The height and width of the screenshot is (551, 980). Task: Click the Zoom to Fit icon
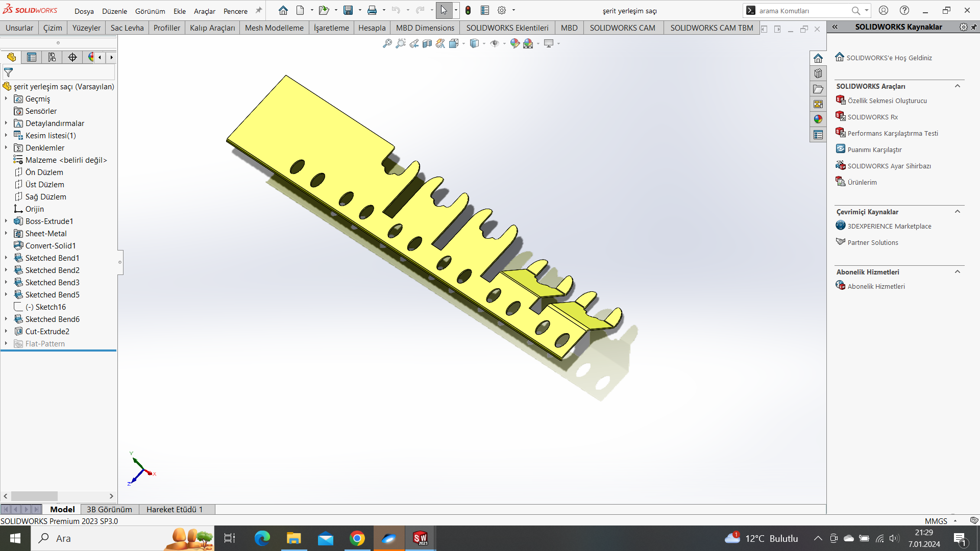[x=387, y=44]
